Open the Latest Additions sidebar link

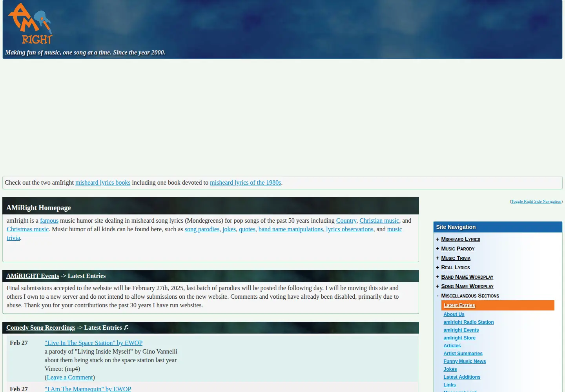coord(462,377)
